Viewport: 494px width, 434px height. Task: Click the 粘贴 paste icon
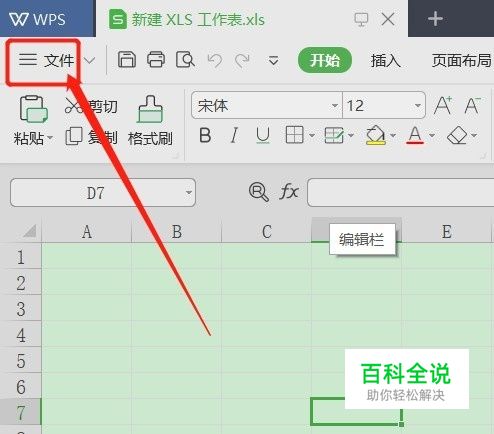[33, 109]
